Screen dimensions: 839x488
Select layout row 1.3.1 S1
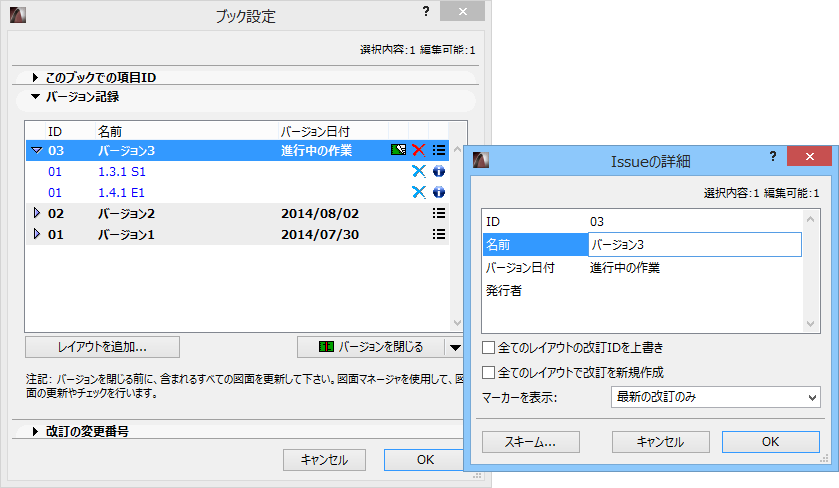(238, 171)
